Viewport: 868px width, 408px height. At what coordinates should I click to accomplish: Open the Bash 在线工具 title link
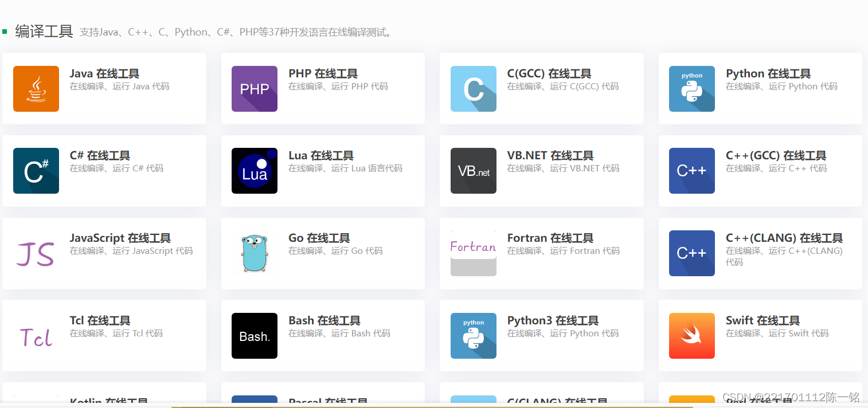click(324, 320)
